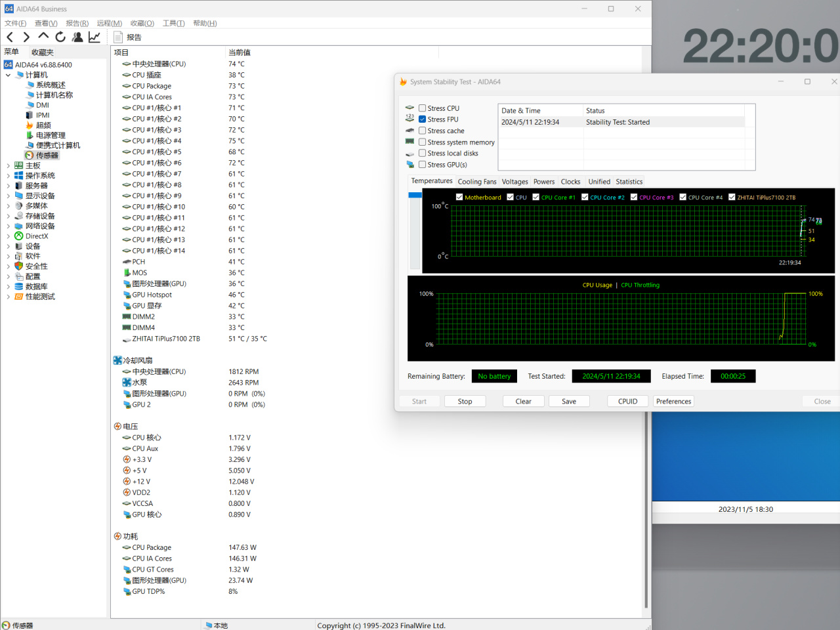Click the 数据库 database icon item
Screen dimensions: 840x630
tap(19, 287)
